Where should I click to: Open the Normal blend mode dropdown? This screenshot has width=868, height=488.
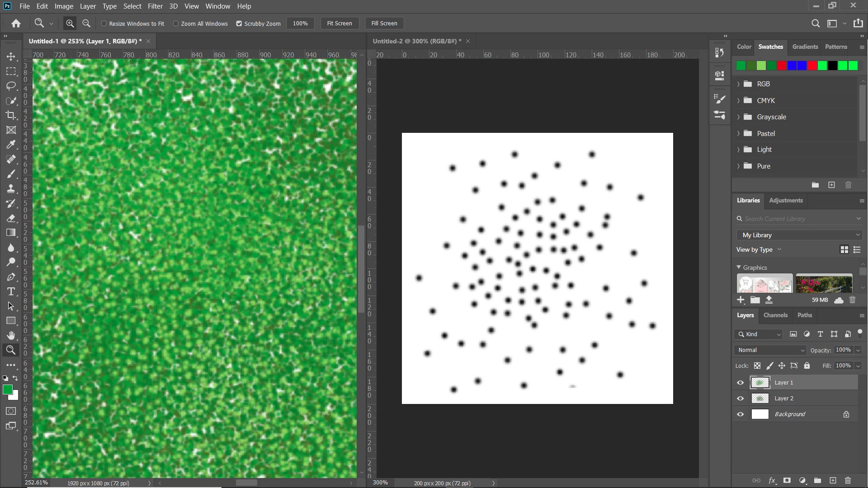point(771,350)
